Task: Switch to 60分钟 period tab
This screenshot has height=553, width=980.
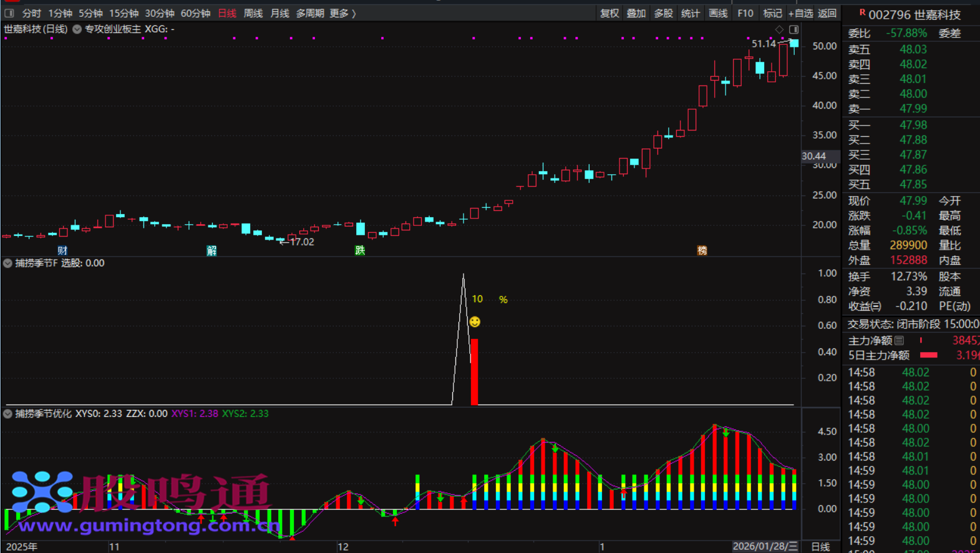Action: point(195,13)
